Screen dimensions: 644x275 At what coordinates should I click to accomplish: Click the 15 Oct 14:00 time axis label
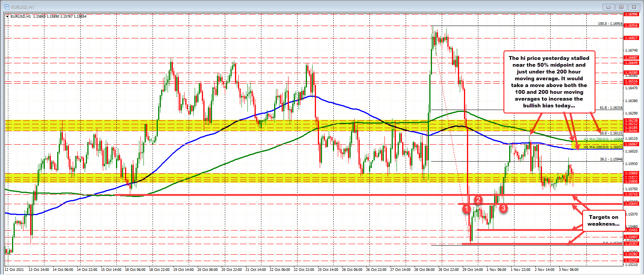pos(111,270)
